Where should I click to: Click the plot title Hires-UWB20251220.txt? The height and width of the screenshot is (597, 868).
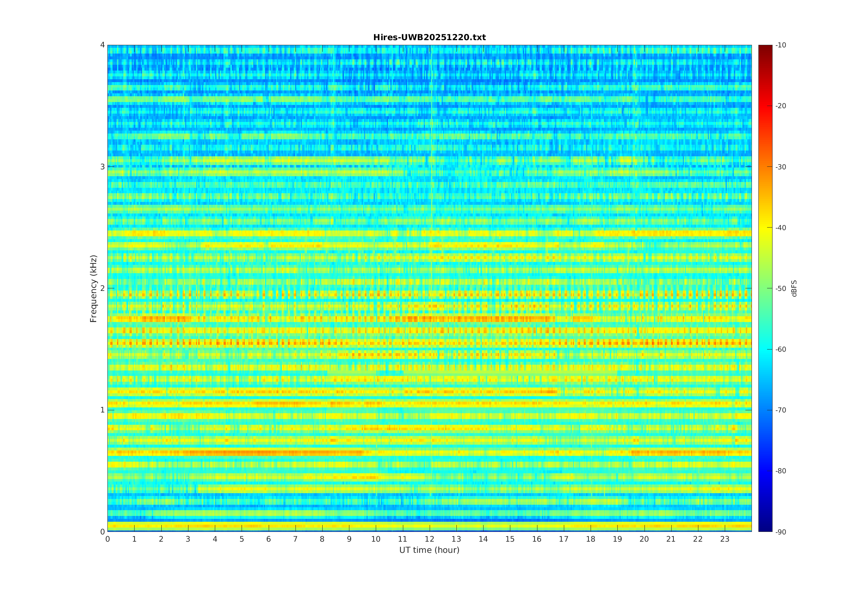[429, 37]
